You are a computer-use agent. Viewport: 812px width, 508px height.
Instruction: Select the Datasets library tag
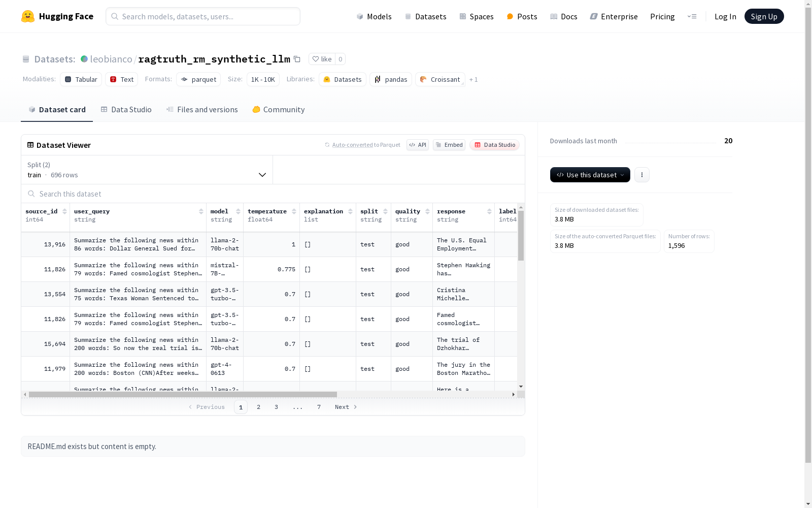(343, 79)
